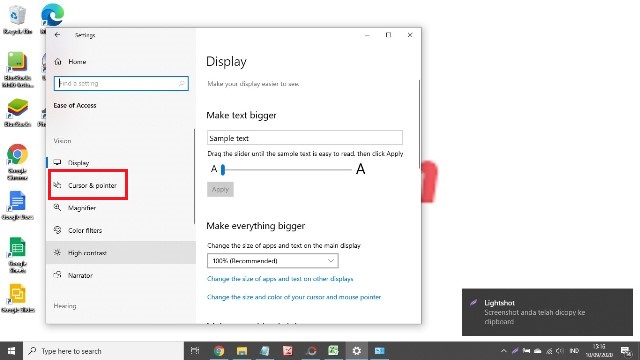Open Microsoft Edge desktop shortcut
The image size is (640, 360).
(52, 16)
